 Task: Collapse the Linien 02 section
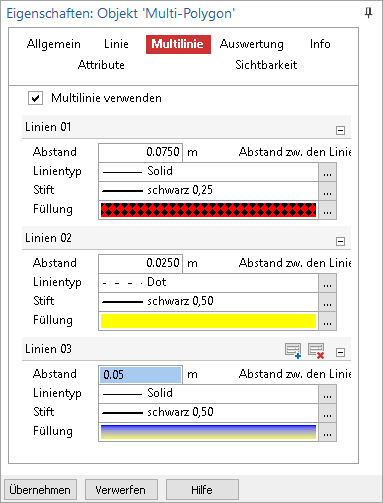tap(340, 241)
